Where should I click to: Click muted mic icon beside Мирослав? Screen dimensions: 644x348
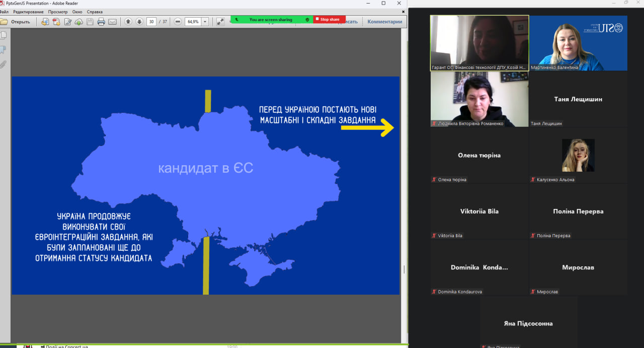[533, 292]
